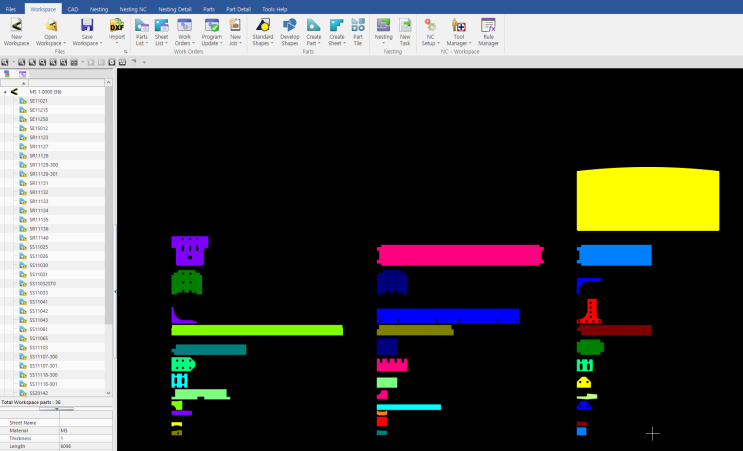The width and height of the screenshot is (743, 451).
Task: Click the grid layout icon in view toolbar
Action: (x=122, y=62)
